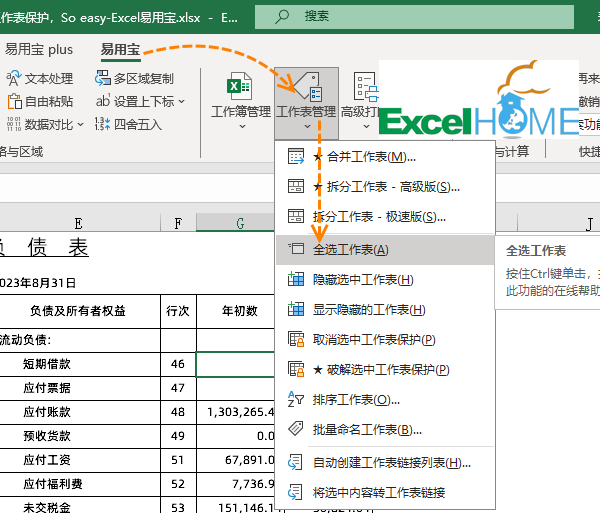Click the fast split worksheet icon
Image resolution: width=600 pixels, height=513 pixels.
click(296, 216)
